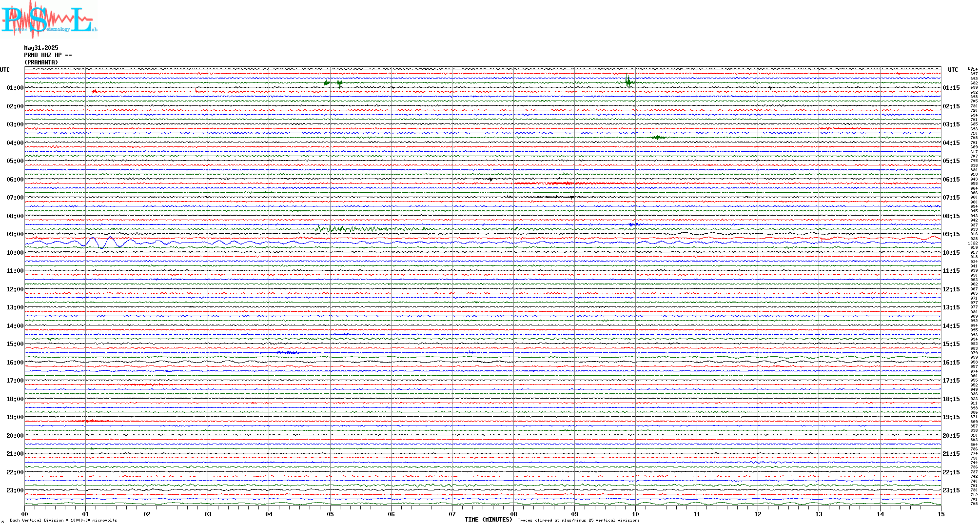Select the 20:00 hour label
The image size is (980, 527).
point(15,436)
